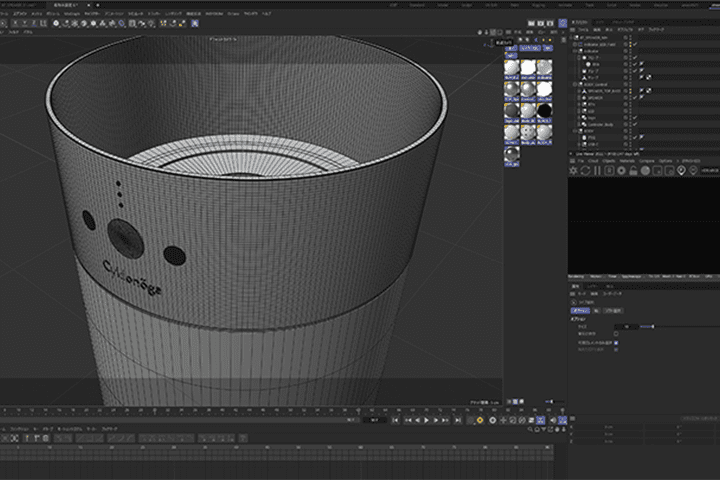Screen dimensions: 720x480
Task: Toggle the green enable check on logo row
Action: 636,118
